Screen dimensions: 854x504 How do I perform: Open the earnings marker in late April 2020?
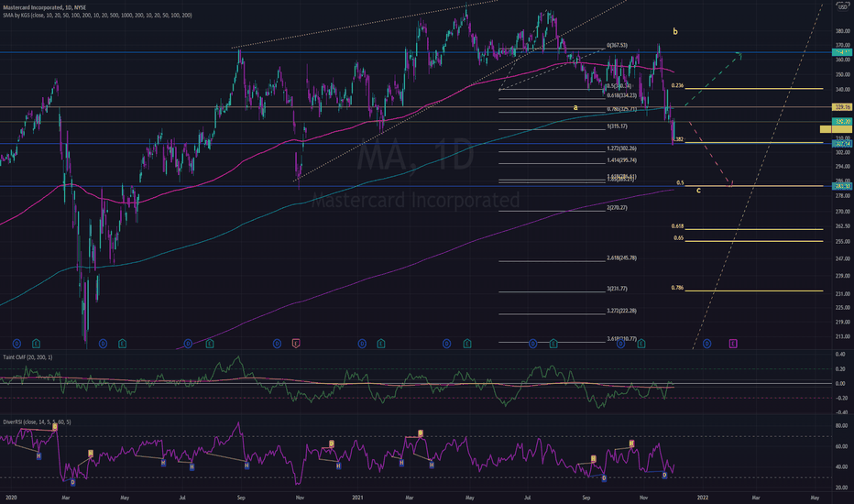[122, 344]
